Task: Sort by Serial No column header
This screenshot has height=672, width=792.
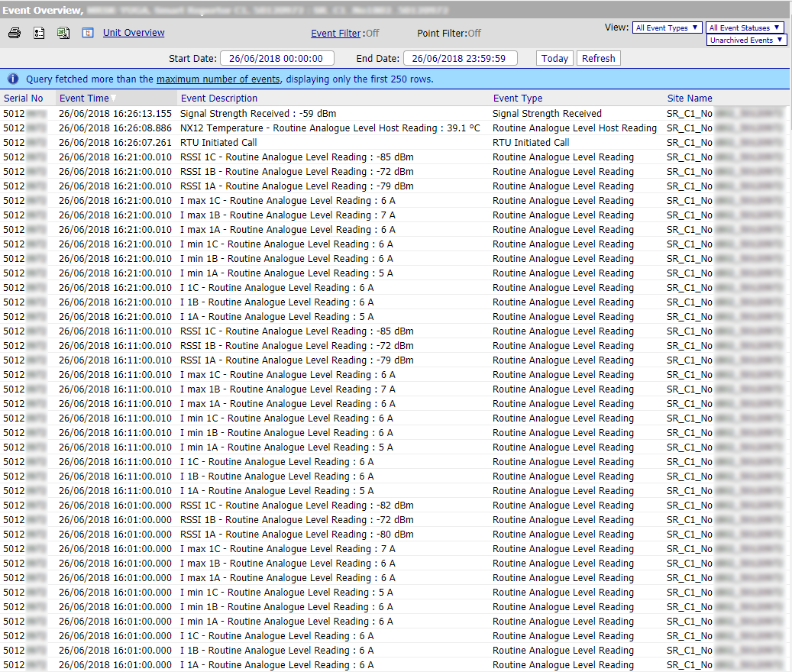Action: click(x=24, y=99)
